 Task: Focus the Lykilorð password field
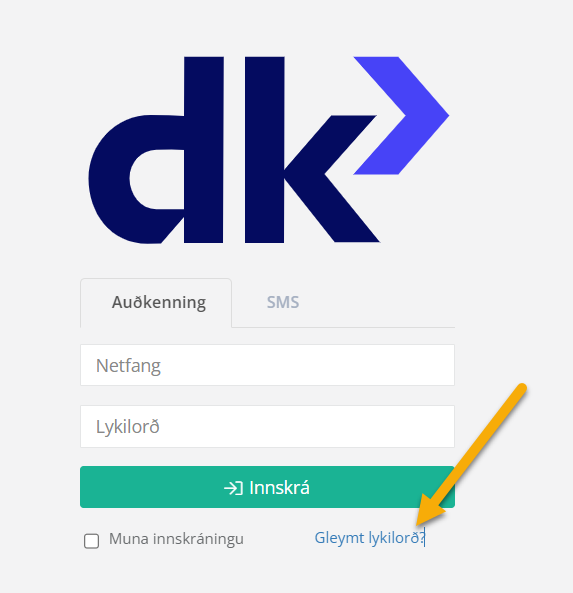click(x=267, y=427)
